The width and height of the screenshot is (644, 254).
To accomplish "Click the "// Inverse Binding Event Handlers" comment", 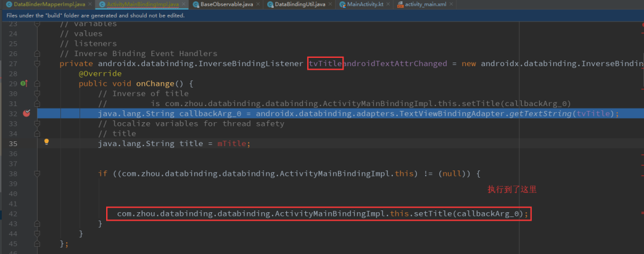I will click(138, 54).
